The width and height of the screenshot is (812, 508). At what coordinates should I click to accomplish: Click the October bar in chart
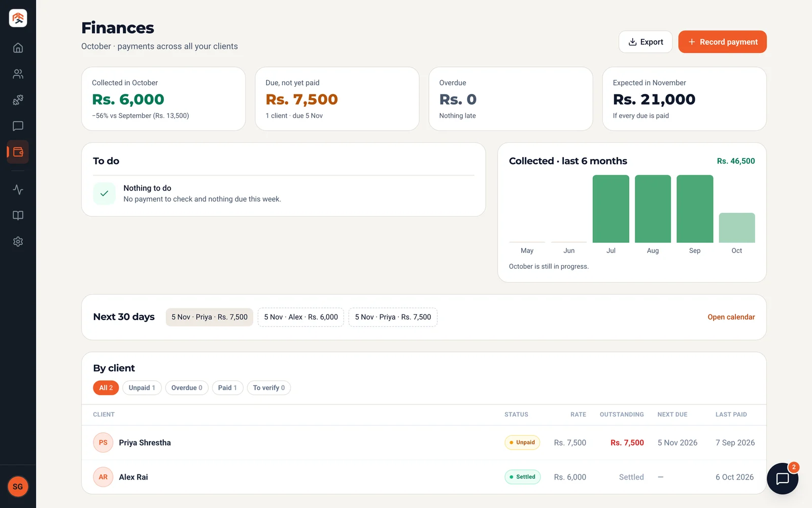tap(737, 228)
